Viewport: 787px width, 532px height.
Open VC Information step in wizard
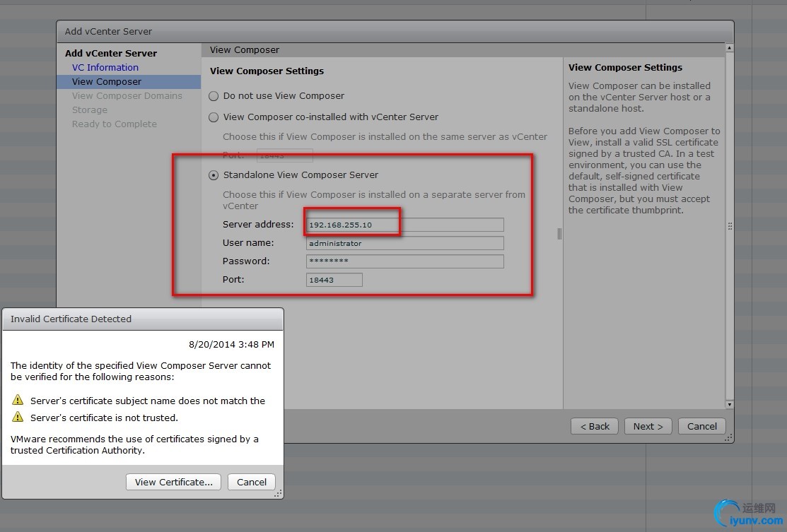pyautogui.click(x=105, y=67)
